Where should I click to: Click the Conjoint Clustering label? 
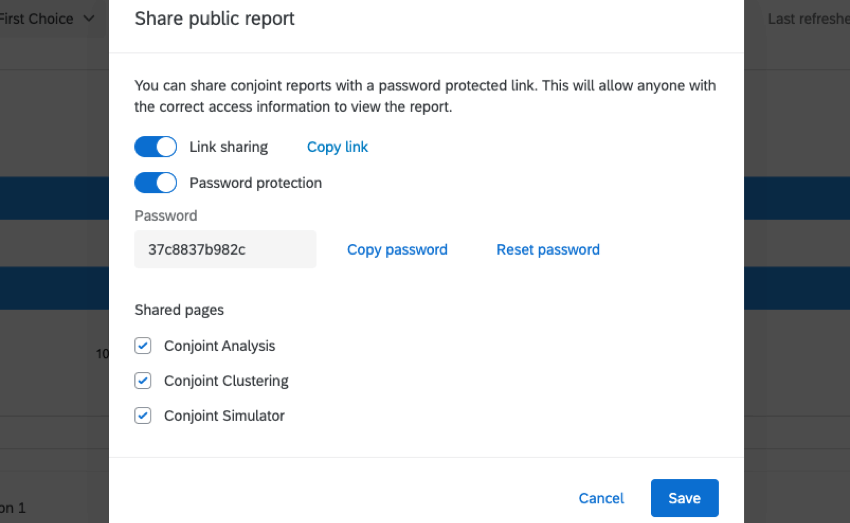tap(226, 381)
